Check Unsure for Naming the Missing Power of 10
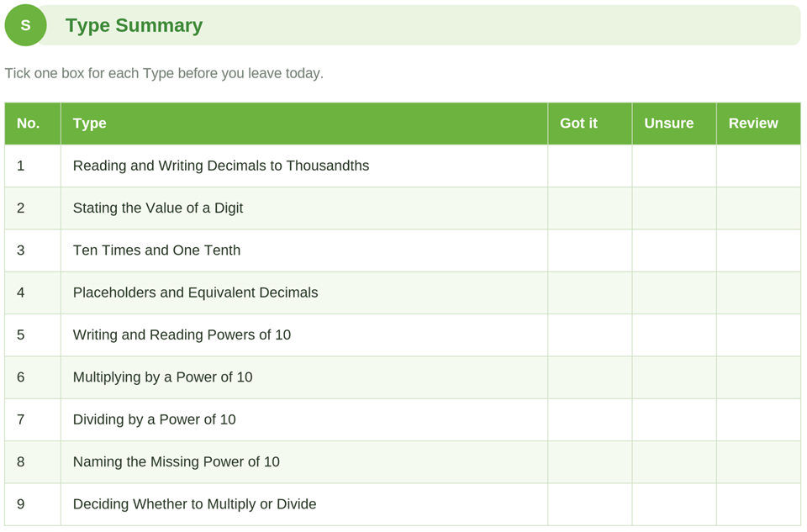The height and width of the screenshot is (532, 807). [x=674, y=461]
